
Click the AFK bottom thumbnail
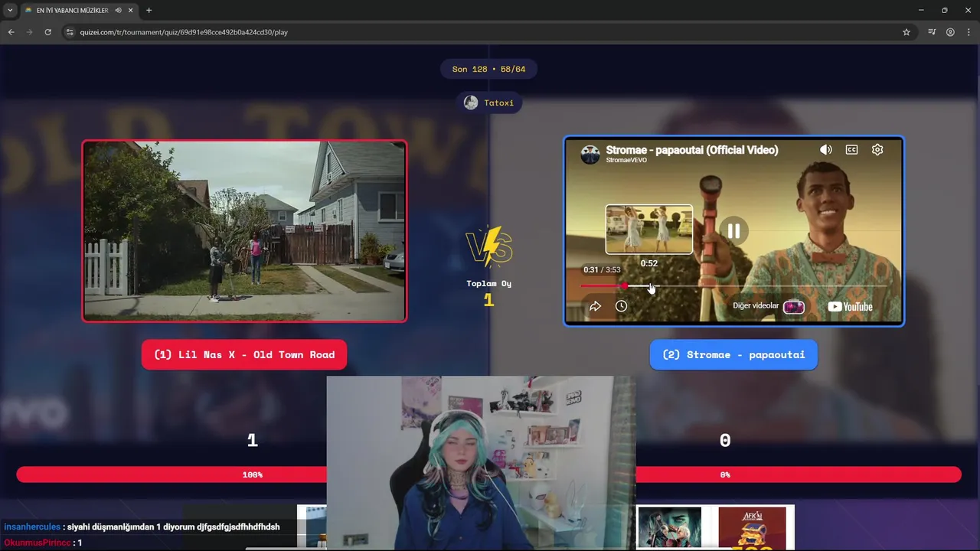pos(752,527)
